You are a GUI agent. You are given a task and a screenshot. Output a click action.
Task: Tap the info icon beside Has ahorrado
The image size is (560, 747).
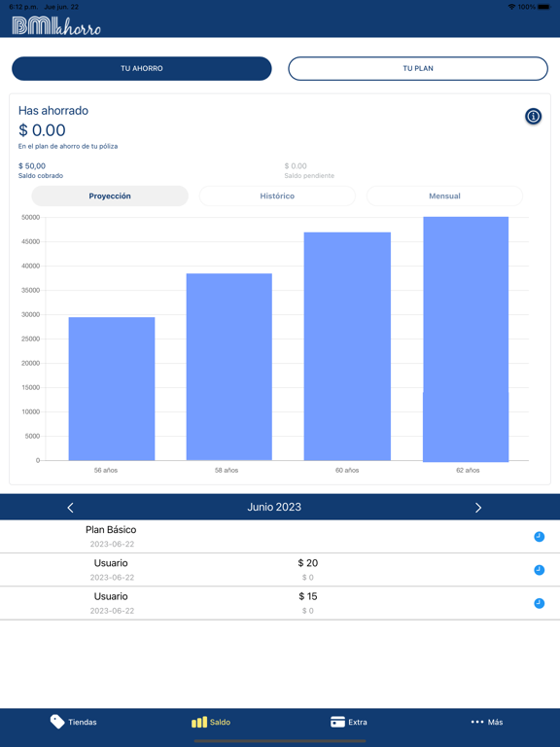point(533,117)
